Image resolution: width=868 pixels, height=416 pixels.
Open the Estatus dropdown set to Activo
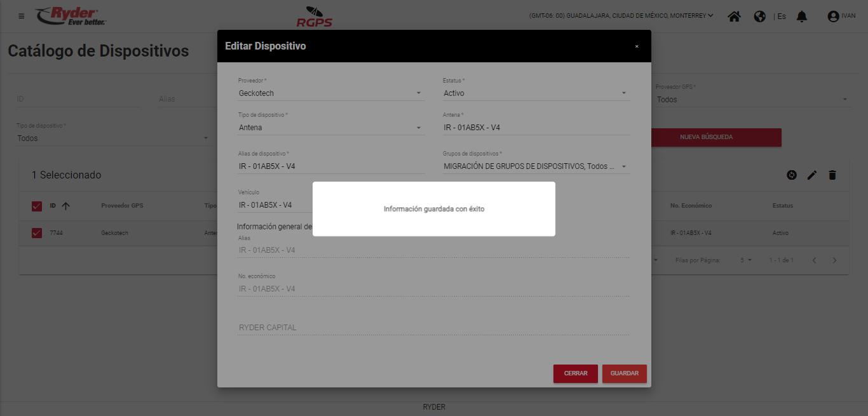[x=536, y=93]
